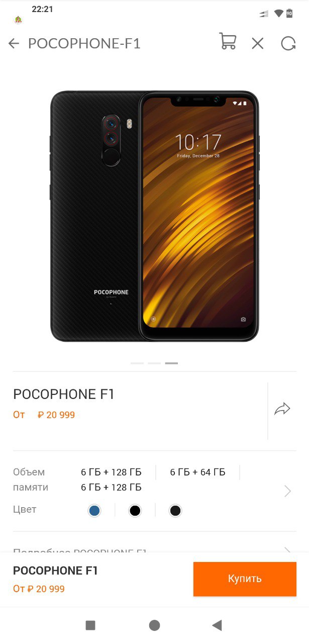309x644 pixels.
Task: Tap the Android home circle button
Action: click(x=154, y=625)
